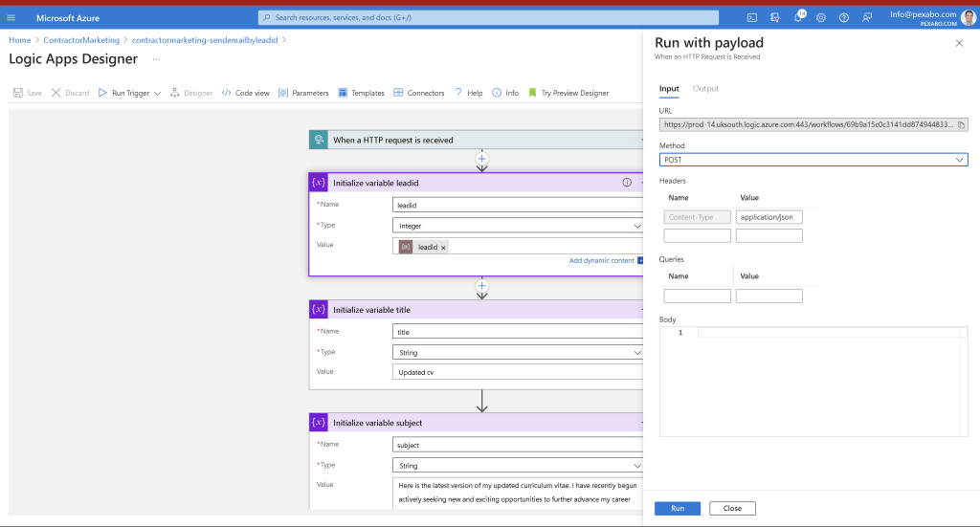The image size is (980, 527).
Task: Click the Body editor area
Action: (x=813, y=382)
